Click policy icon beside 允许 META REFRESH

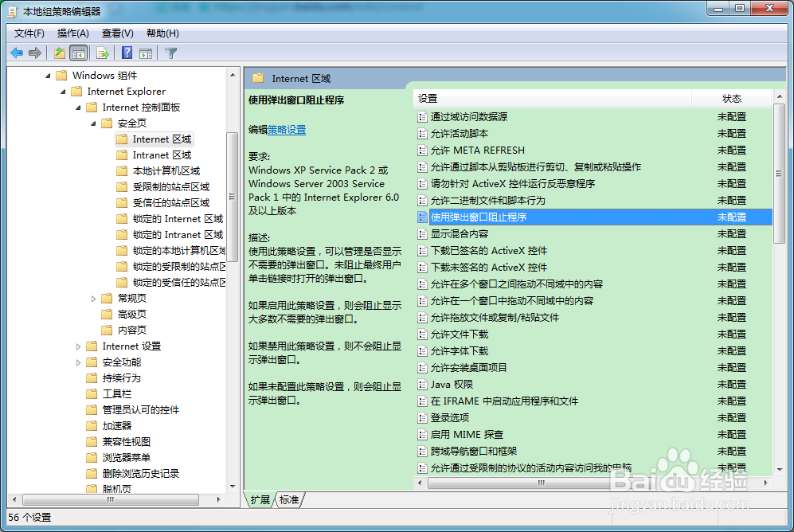(x=422, y=151)
